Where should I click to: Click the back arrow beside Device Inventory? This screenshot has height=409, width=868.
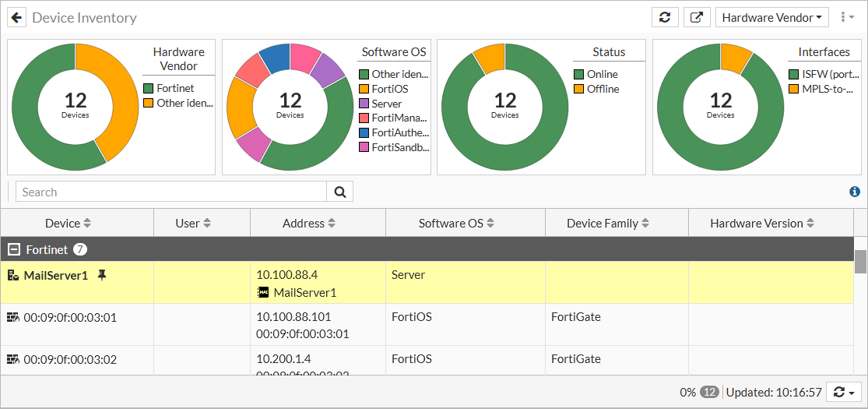click(x=16, y=17)
